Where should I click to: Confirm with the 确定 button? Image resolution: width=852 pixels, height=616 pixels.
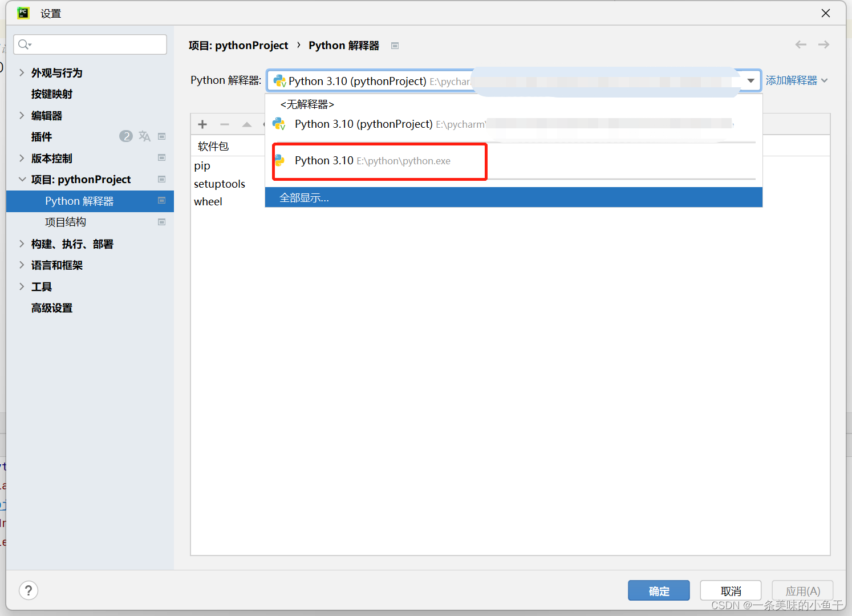point(659,590)
